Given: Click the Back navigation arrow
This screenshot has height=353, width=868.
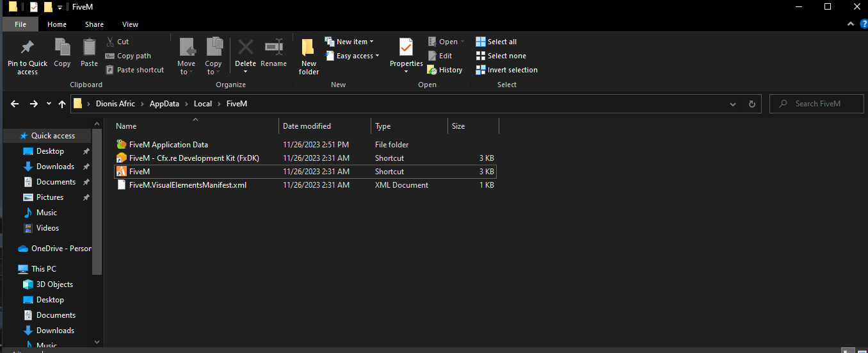Looking at the screenshot, I should pyautogui.click(x=15, y=104).
